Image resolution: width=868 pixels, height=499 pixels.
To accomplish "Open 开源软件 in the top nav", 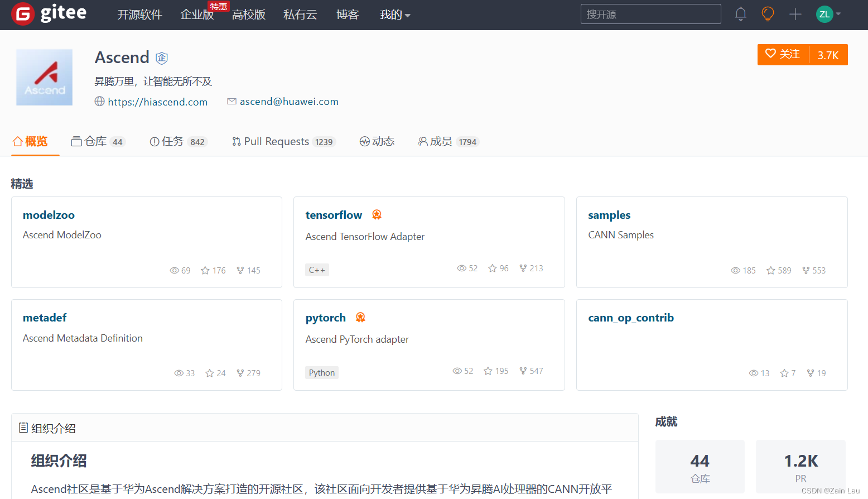I will tap(139, 15).
